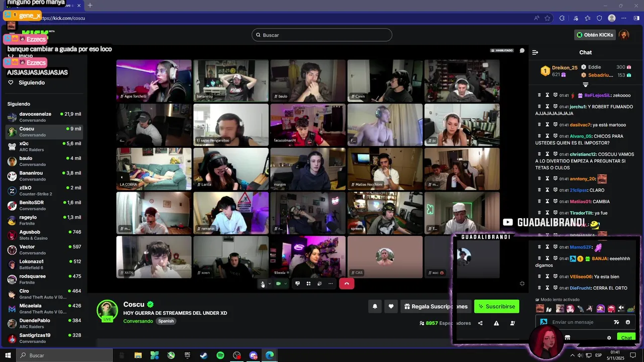Open Windows Start menu
The width and height of the screenshot is (644, 362).
[9, 355]
